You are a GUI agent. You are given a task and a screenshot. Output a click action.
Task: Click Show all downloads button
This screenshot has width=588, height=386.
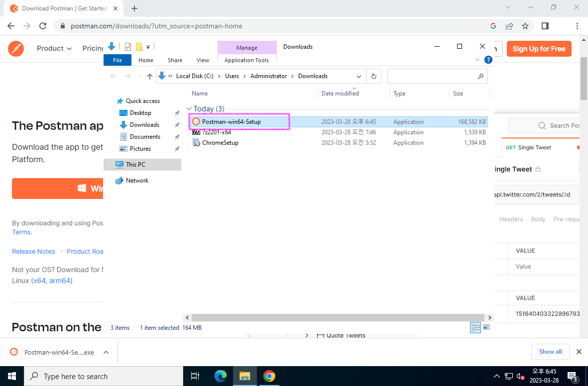pos(551,352)
